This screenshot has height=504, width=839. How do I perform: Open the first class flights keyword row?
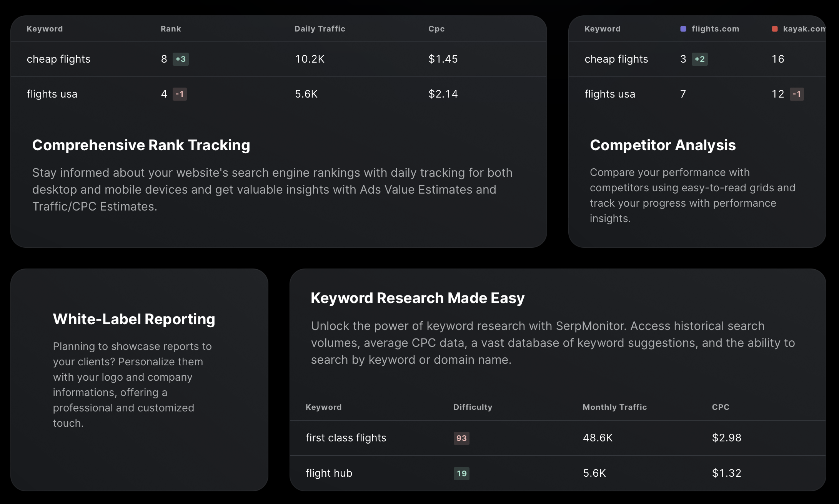346,438
